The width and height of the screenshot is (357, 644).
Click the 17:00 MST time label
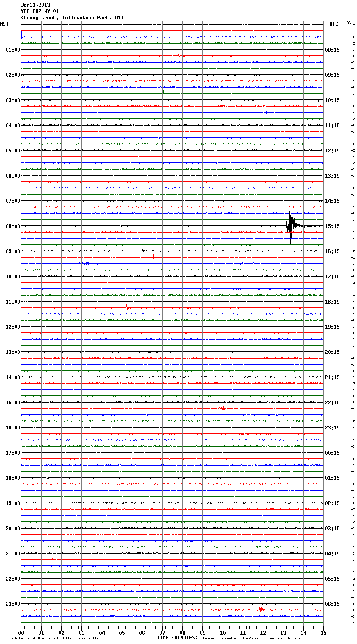point(13,453)
